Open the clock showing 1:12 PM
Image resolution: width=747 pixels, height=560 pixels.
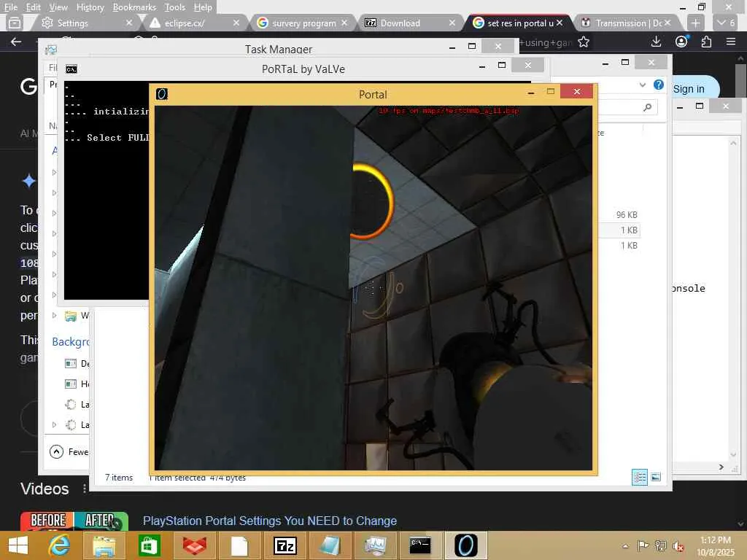pos(715,546)
